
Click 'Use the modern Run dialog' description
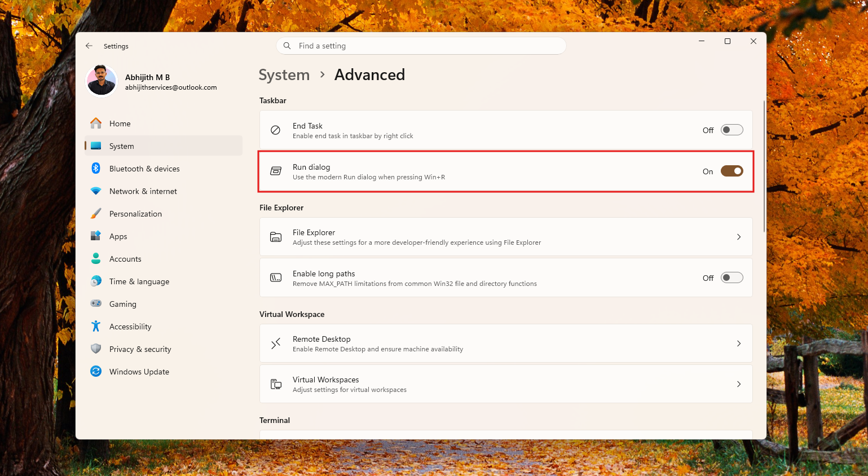[369, 177]
